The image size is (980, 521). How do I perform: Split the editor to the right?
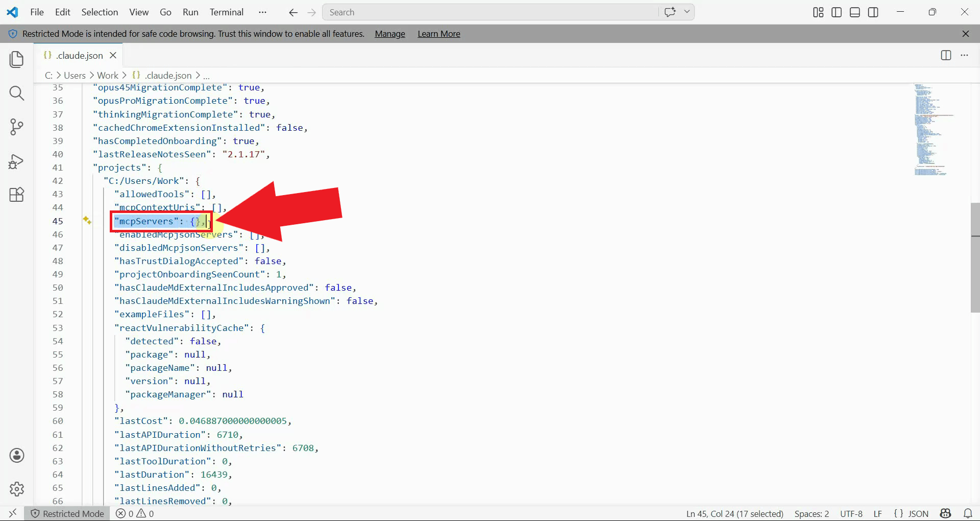click(946, 55)
